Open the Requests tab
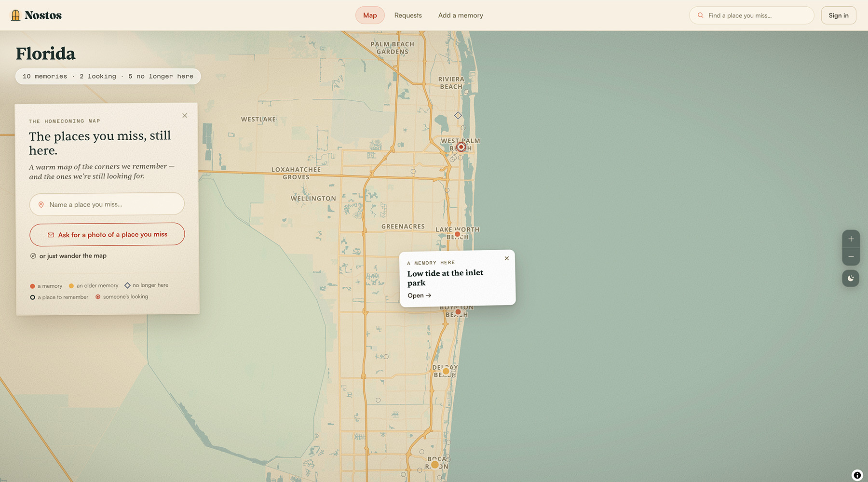This screenshot has width=868, height=482. point(408,15)
